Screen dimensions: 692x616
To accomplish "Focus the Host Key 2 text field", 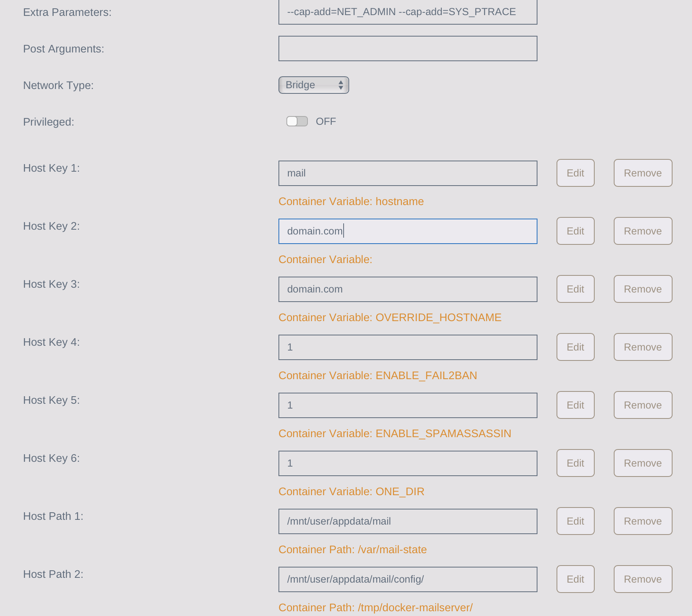I will coord(408,231).
